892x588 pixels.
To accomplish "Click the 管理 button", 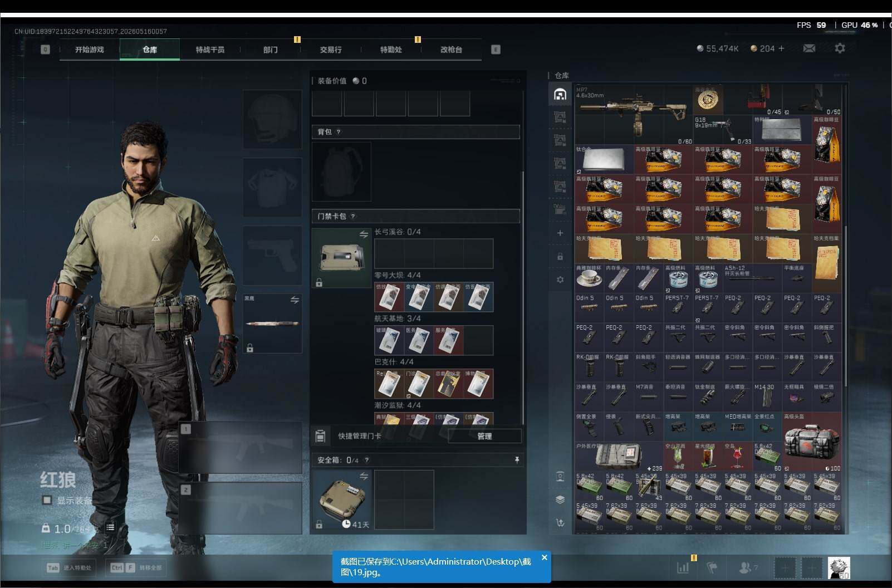I will click(484, 436).
